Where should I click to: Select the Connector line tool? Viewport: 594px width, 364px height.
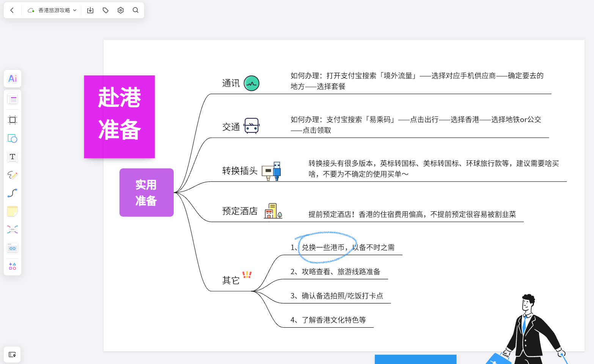pos(13,193)
